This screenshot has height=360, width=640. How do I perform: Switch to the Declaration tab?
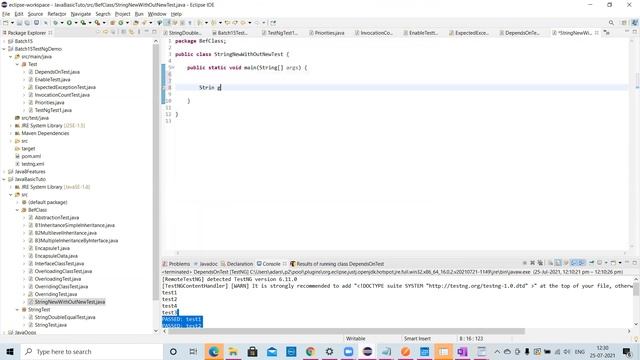[x=237, y=264]
